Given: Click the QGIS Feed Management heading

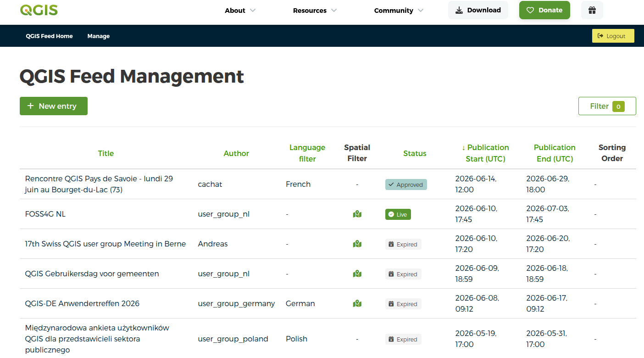Looking at the screenshot, I should 132,76.
